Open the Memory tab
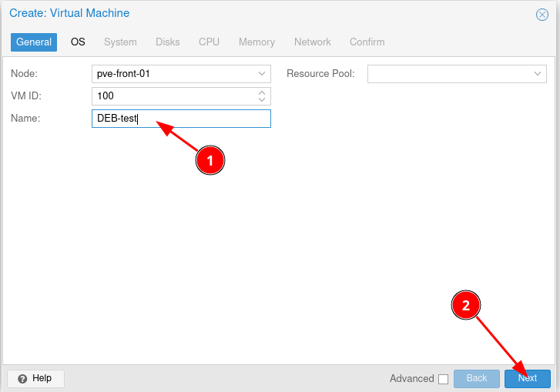This screenshot has width=560, height=392. (x=257, y=42)
